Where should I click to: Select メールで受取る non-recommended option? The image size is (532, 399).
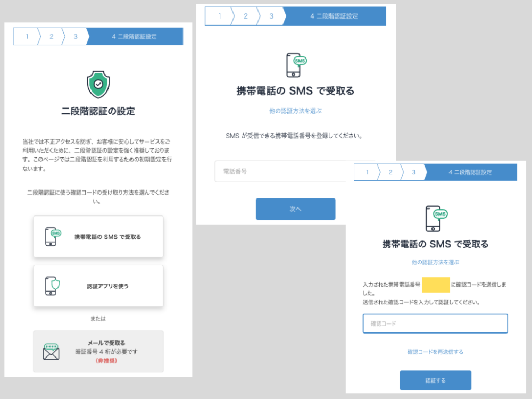(x=98, y=352)
